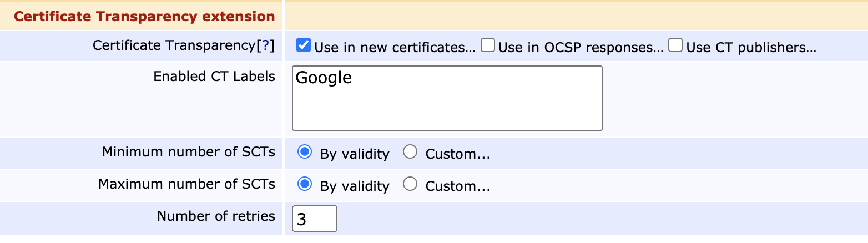Select "By validity" radio for Minimum SCTs
This screenshot has height=243, width=868.
tap(304, 152)
